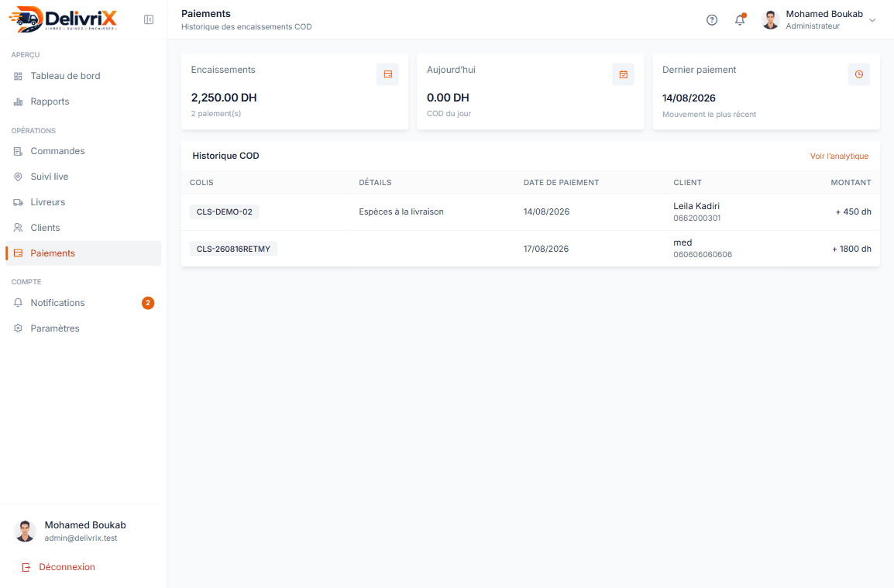
Task: Click the DATE DE PAIEMENT column header
Action: 561,183
